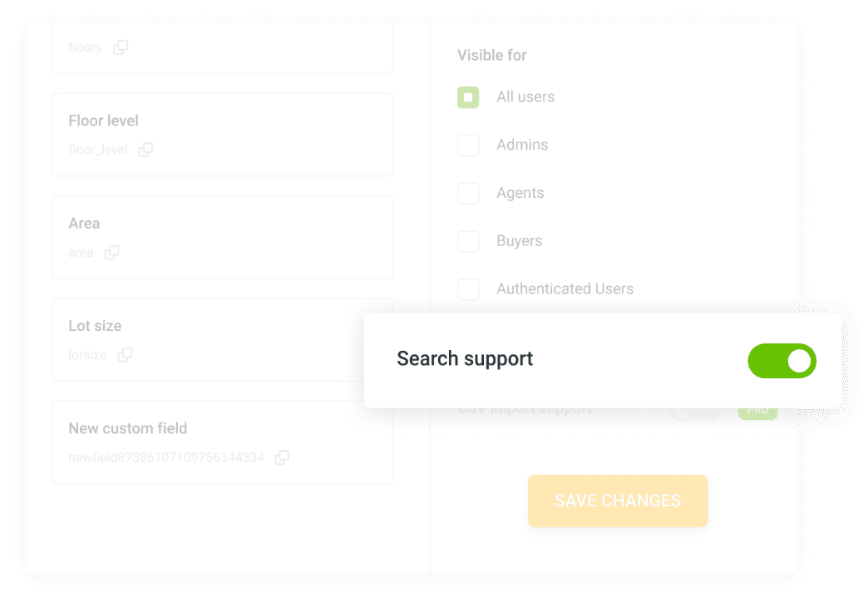
Task: Click the green PRO badge
Action: pos(758,412)
